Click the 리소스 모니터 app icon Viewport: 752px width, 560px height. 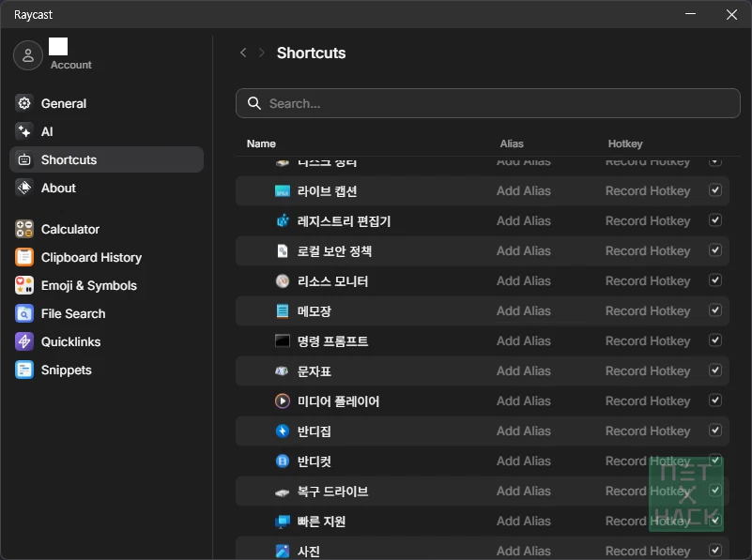283,281
